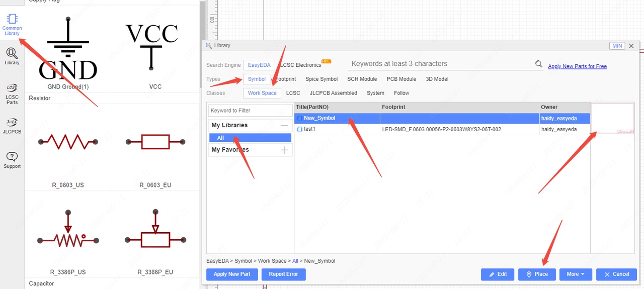Open the Common Library sidebar icon
The width and height of the screenshot is (644, 289).
pos(12,25)
